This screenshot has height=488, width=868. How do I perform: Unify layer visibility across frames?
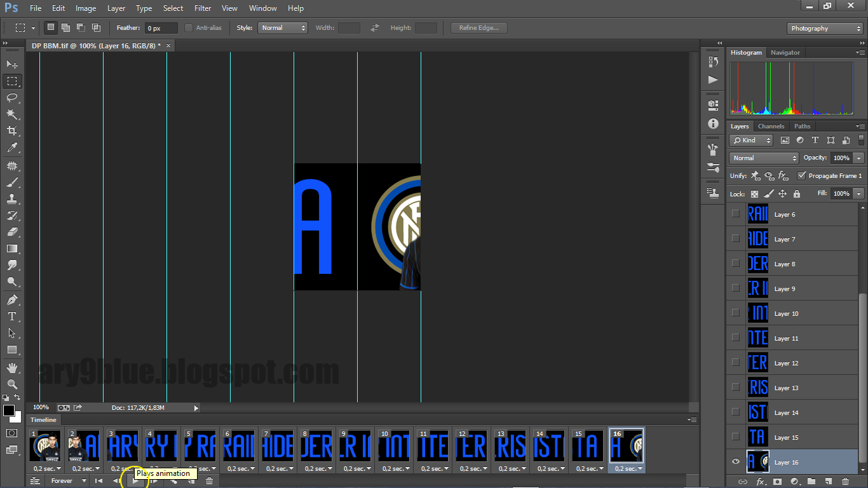[770, 176]
